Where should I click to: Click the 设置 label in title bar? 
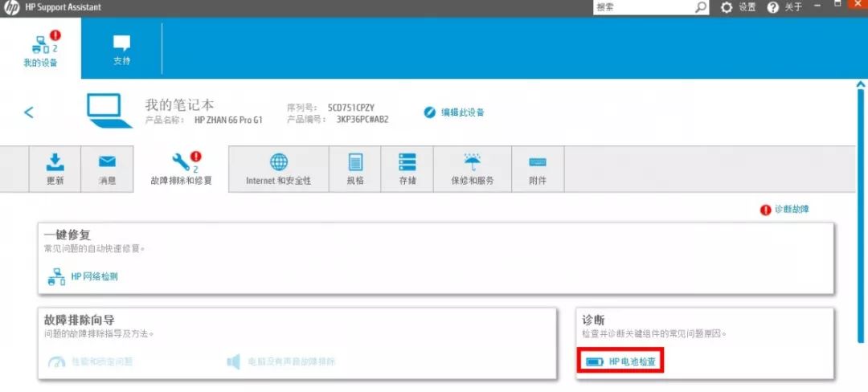point(747,8)
